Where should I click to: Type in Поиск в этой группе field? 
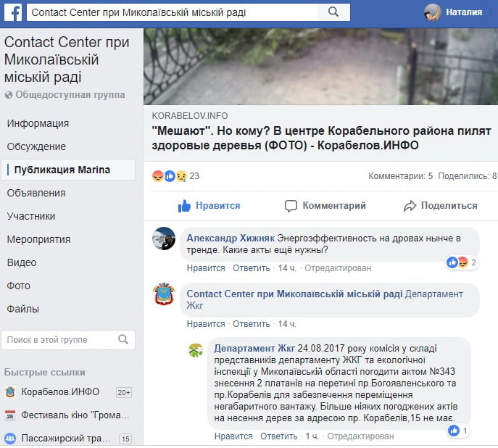[x=57, y=339]
